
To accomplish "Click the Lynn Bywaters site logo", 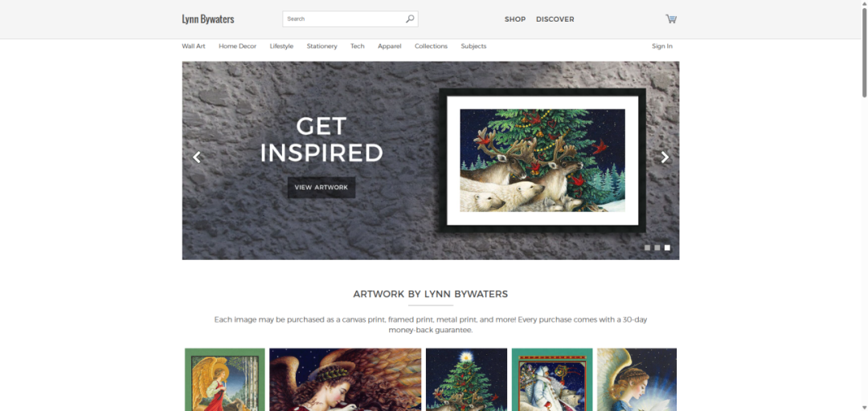I will pyautogui.click(x=207, y=18).
